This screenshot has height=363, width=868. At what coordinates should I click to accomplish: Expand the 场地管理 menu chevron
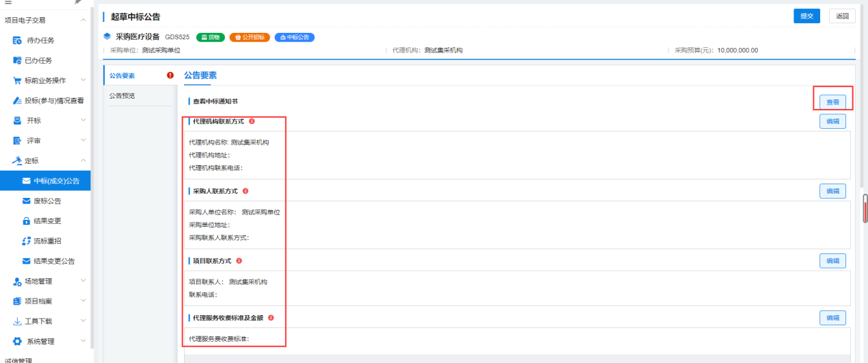click(83, 281)
